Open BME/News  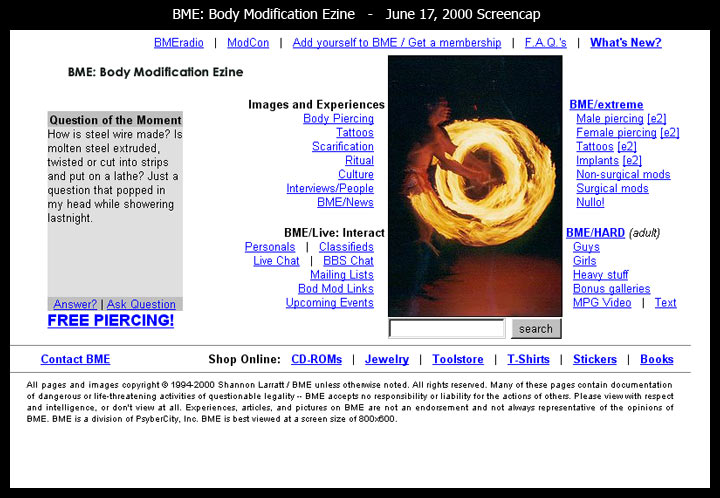coord(345,202)
